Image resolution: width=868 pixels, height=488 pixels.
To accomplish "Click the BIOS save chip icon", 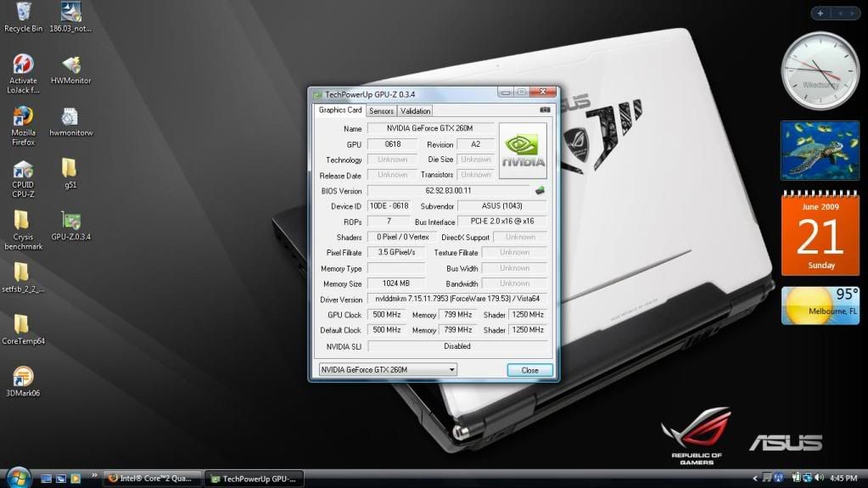I will coord(539,190).
